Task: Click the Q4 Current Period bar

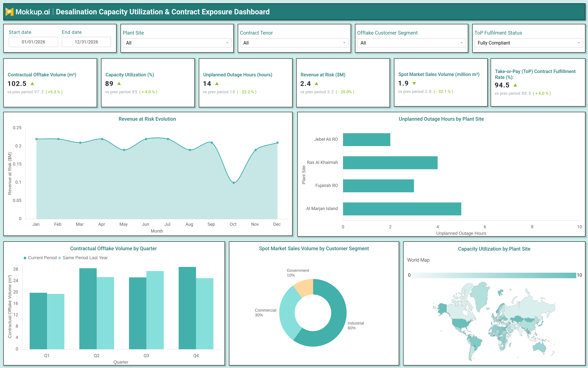Action: pyautogui.click(x=187, y=308)
